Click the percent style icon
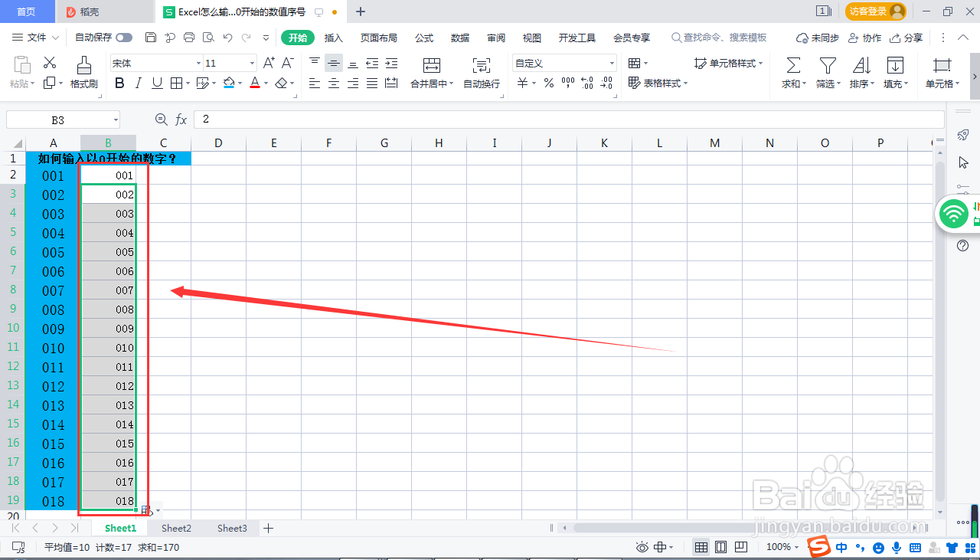This screenshot has height=560, width=980. tap(548, 83)
